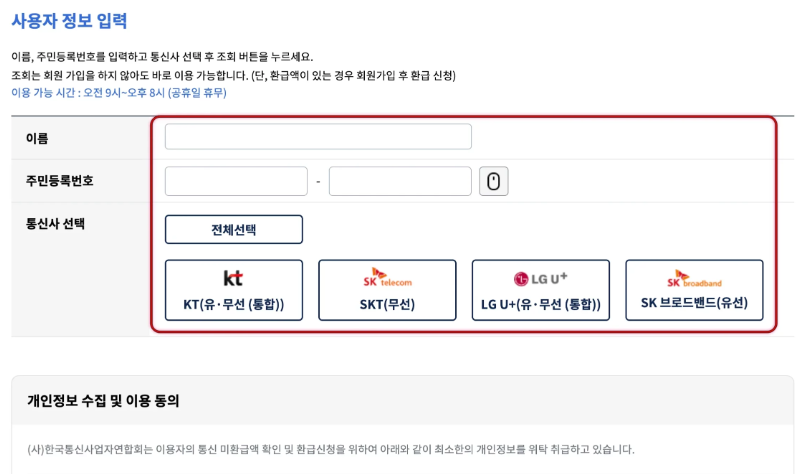This screenshot has width=799, height=474.
Task: Select the KT(유·무선 (통합)) carrier label
Action: click(233, 304)
